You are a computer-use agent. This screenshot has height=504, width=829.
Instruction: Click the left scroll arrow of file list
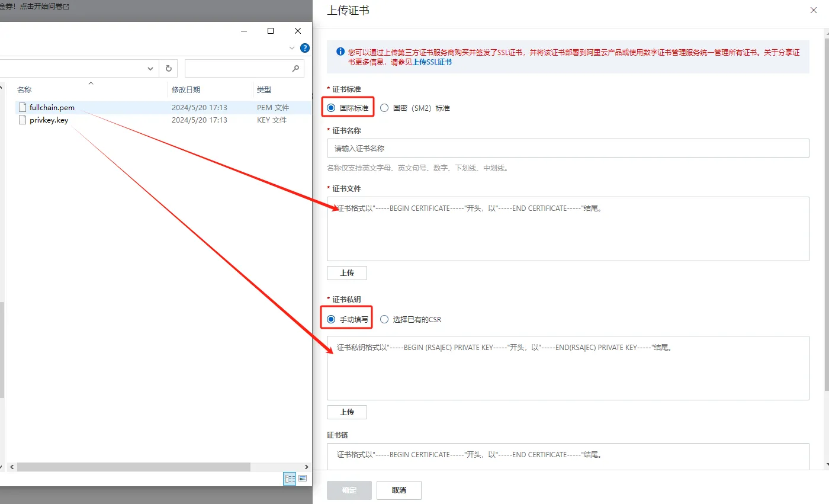pos(12,467)
